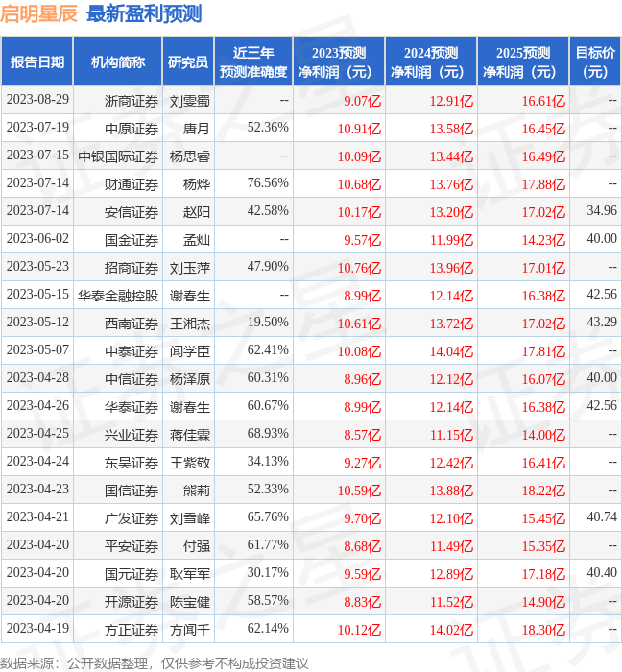This screenshot has width=622, height=672.
Task: Click institution 华泰金融控股
Action: 118,296
